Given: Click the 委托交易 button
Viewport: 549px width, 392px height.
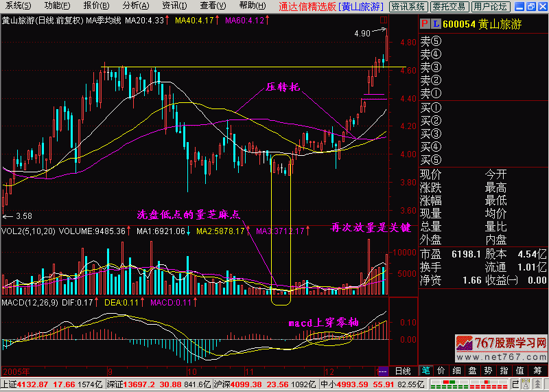Looking at the screenshot, I should [x=449, y=6].
